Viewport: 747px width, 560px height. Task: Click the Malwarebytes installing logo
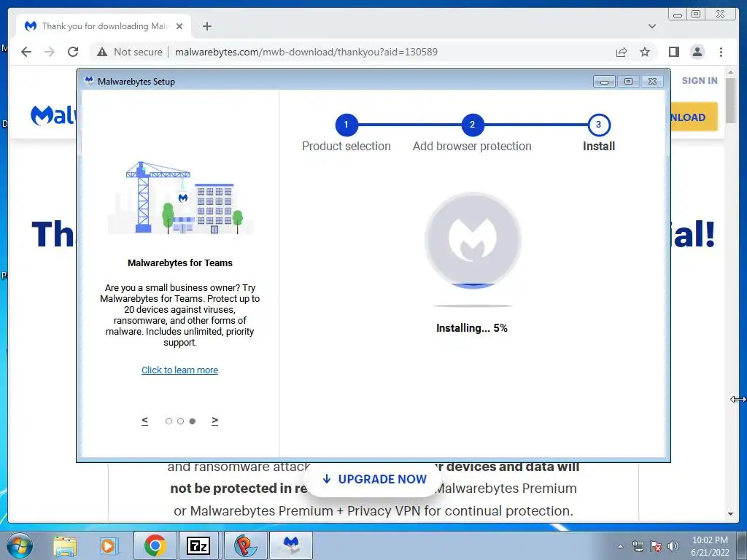(473, 240)
